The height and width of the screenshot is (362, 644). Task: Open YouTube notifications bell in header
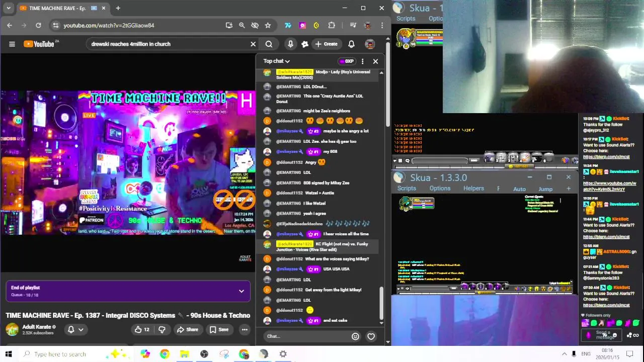click(x=351, y=44)
